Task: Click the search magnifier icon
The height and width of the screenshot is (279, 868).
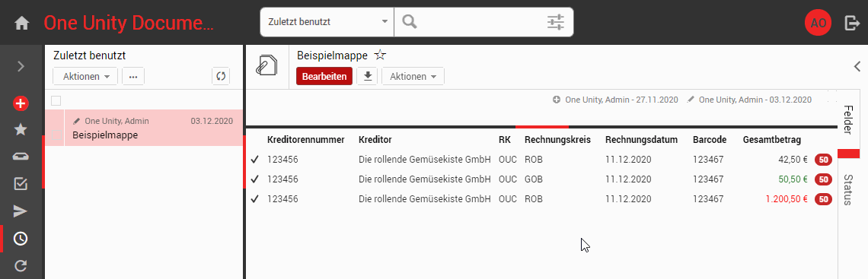Action: 410,22
